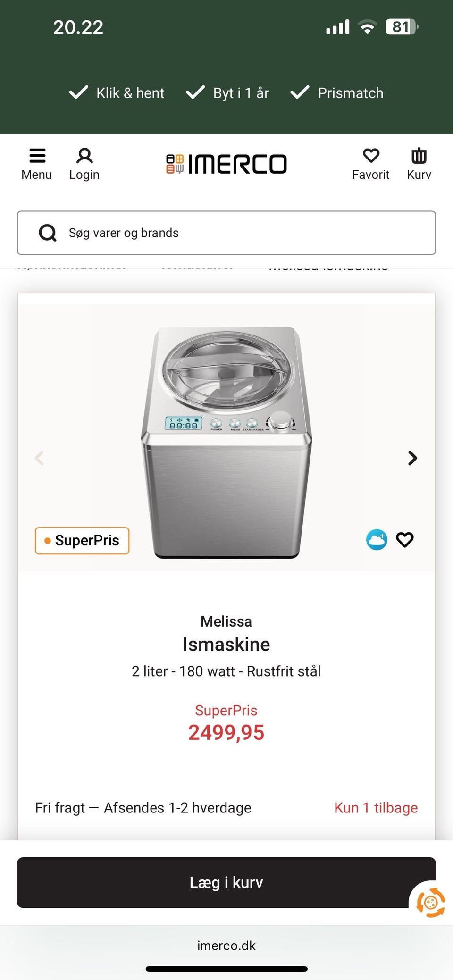Click the blue cloud plus icon
453x980 pixels.
[377, 540]
